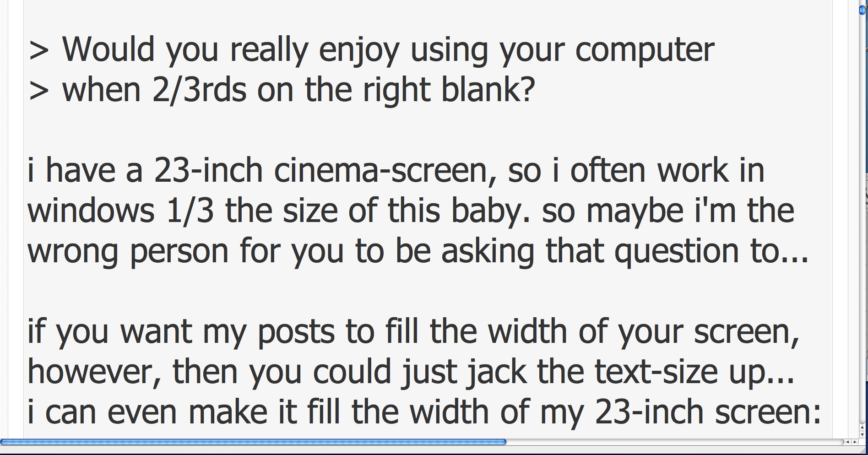The width and height of the screenshot is (868, 455).
Task: Click the word "jack" in the message
Action: (x=496, y=372)
